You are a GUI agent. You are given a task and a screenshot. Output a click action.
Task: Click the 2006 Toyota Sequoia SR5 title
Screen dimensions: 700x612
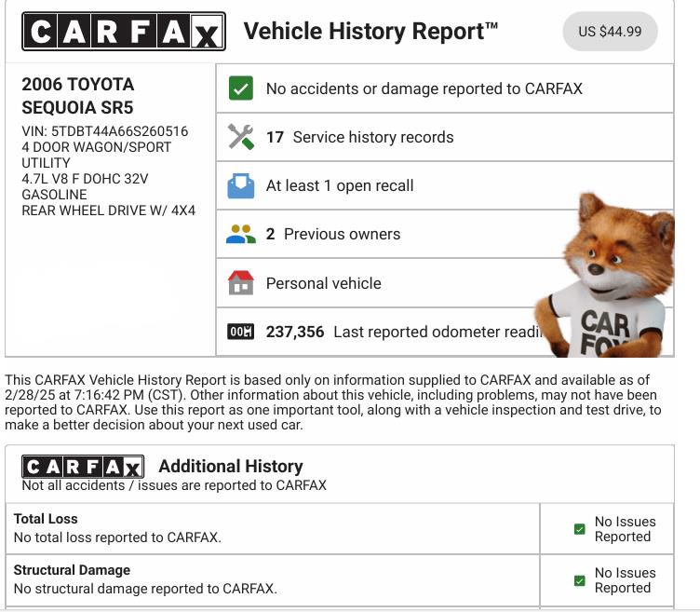(x=78, y=96)
